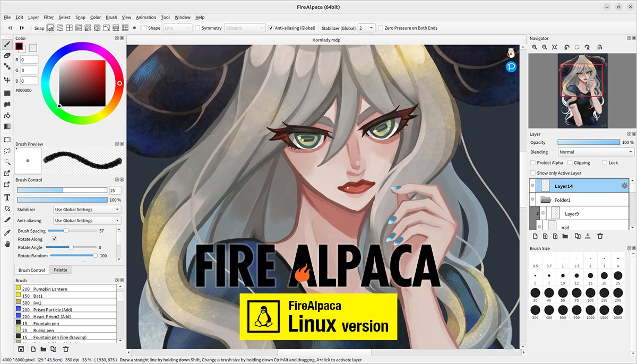
Task: Enable the Shape checkbox
Action: [144, 28]
